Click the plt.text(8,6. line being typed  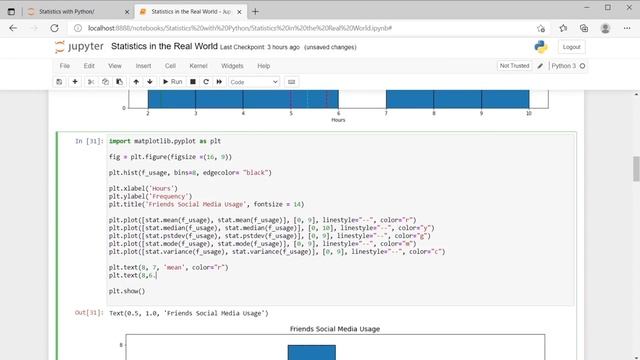pos(133,276)
